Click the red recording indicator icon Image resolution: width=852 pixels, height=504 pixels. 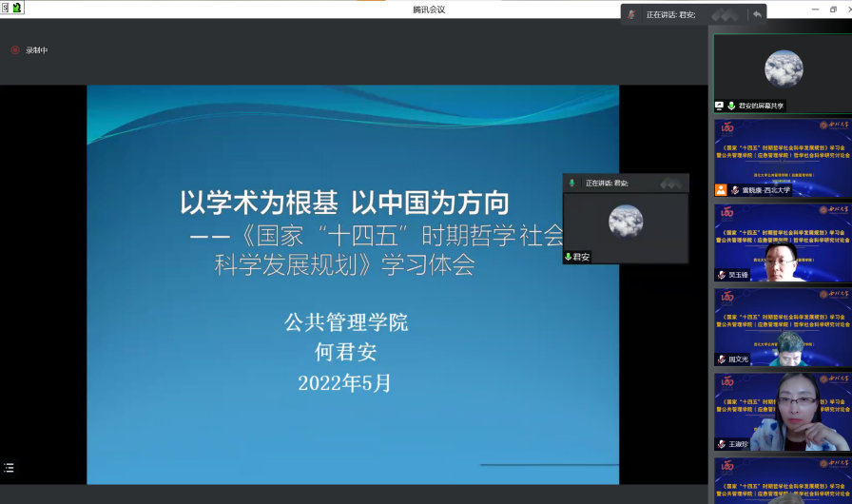[14, 50]
